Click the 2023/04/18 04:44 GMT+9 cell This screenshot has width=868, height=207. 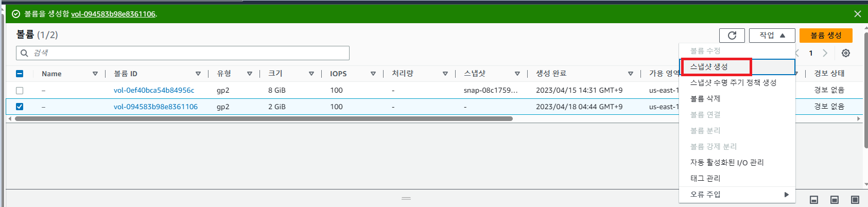tap(579, 107)
